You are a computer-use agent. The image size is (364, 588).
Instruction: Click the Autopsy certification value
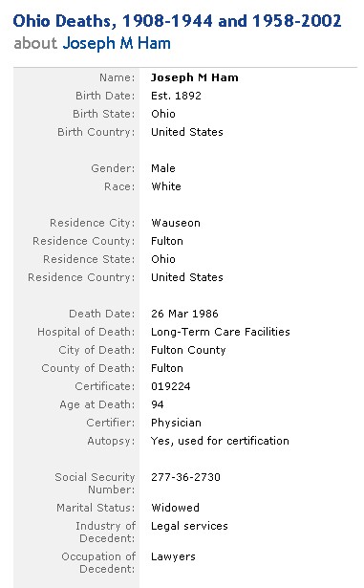(220, 441)
